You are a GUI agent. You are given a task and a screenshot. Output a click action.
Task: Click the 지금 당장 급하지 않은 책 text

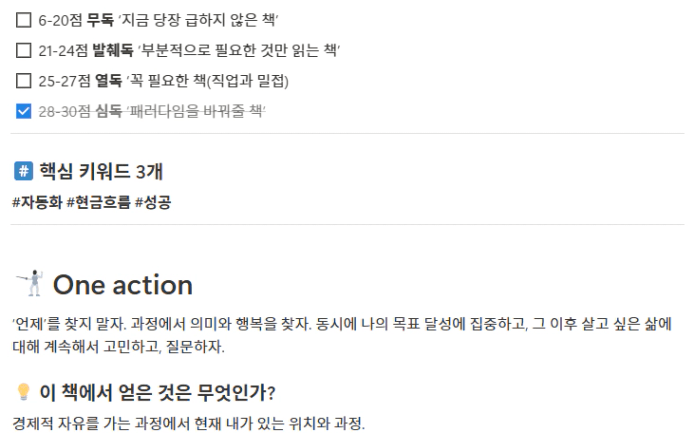point(198,20)
